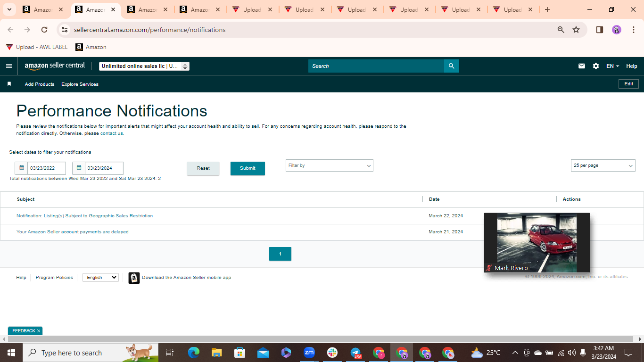
Task: Open Slack from the taskbar
Action: coord(332,353)
